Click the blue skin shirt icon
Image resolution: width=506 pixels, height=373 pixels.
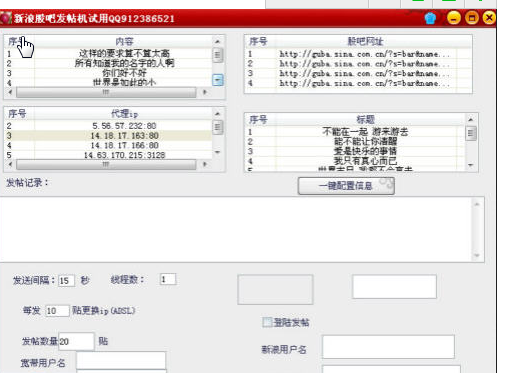pyautogui.click(x=430, y=18)
